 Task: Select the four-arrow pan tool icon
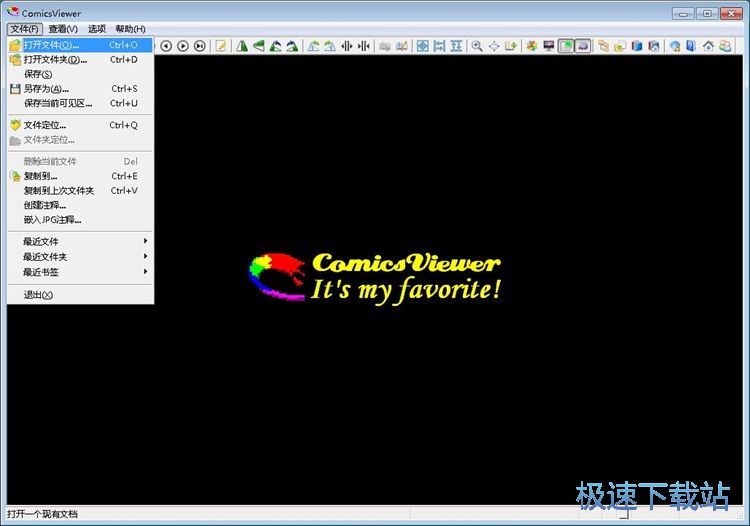pos(494,46)
